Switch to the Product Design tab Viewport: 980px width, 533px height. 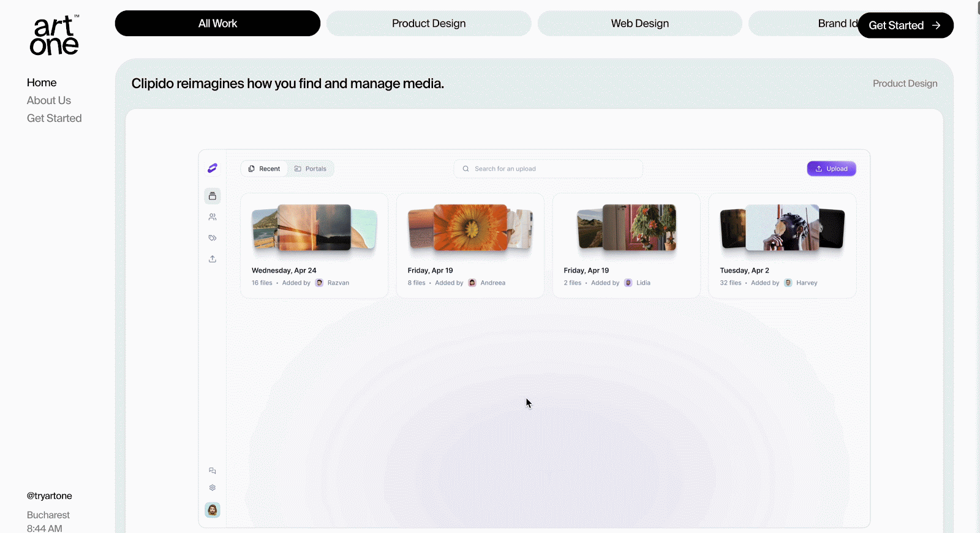[429, 23]
